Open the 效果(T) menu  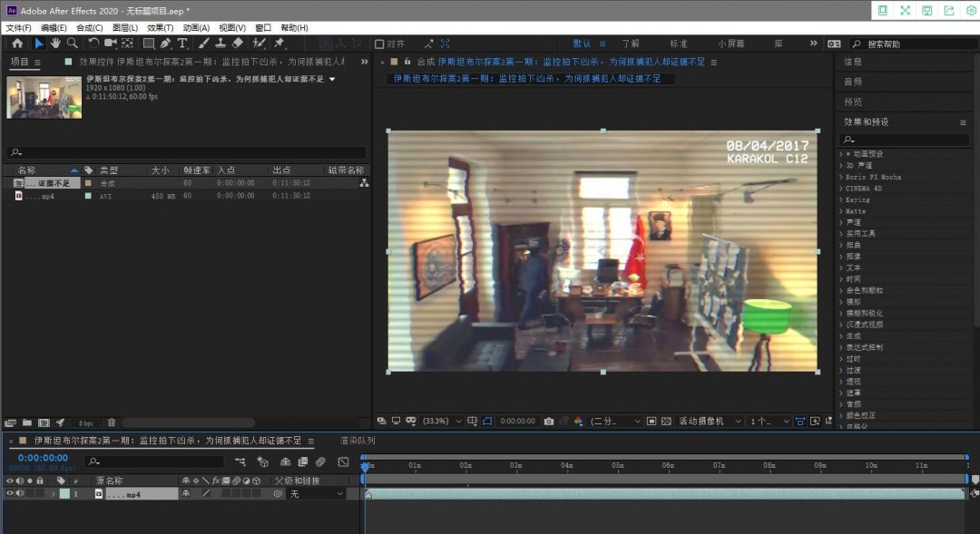coord(160,28)
